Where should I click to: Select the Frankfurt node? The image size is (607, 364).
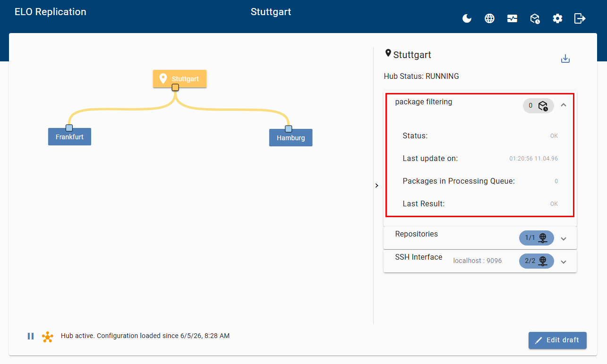69,136
